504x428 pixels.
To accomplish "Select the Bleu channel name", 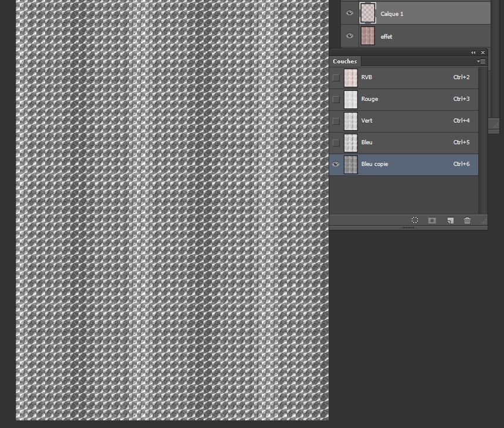I will (367, 142).
